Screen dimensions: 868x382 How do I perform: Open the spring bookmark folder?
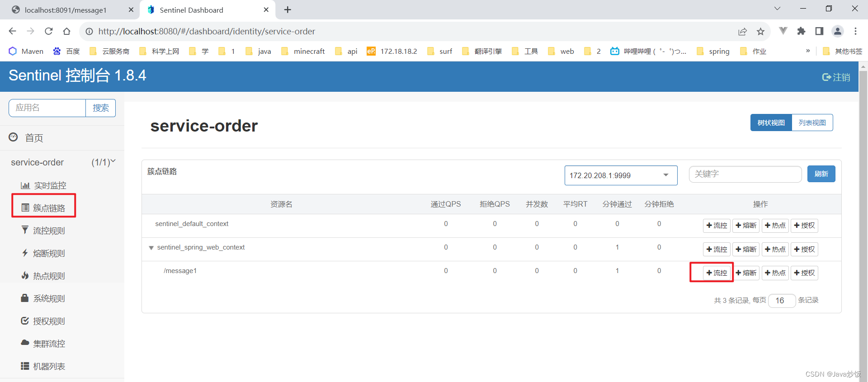(x=713, y=51)
